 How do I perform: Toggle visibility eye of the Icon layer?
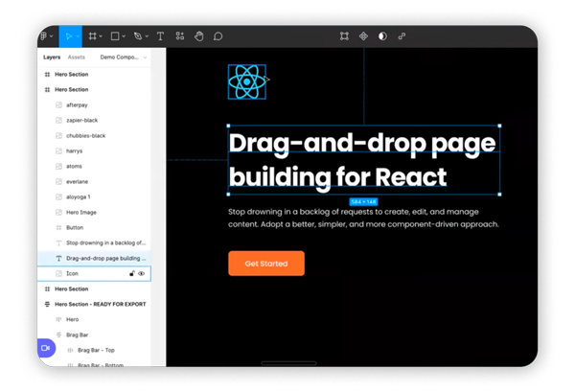point(141,273)
